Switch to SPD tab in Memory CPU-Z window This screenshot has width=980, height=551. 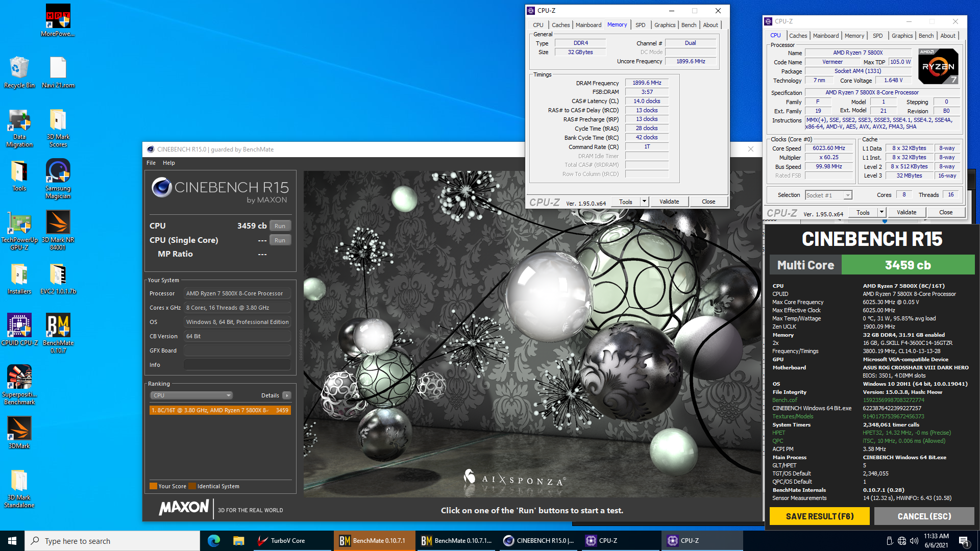pos(640,25)
